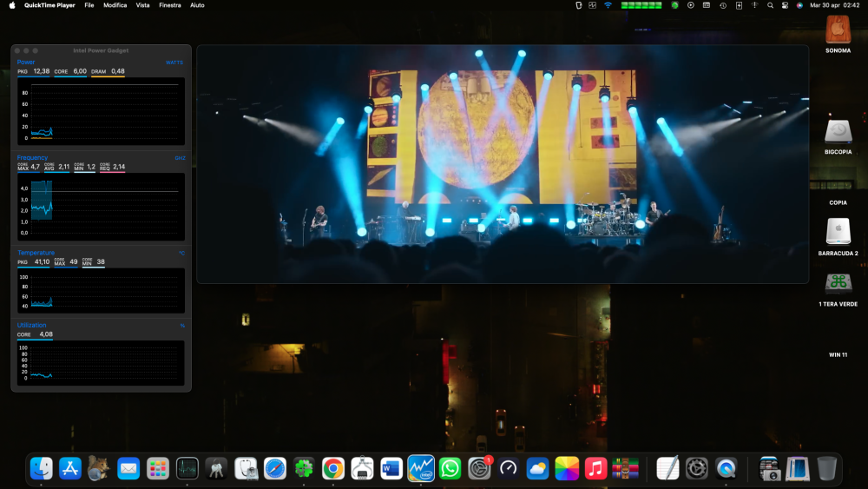This screenshot has width=868, height=489.
Task: Open the QuickTime Player menu
Action: pyautogui.click(x=49, y=5)
